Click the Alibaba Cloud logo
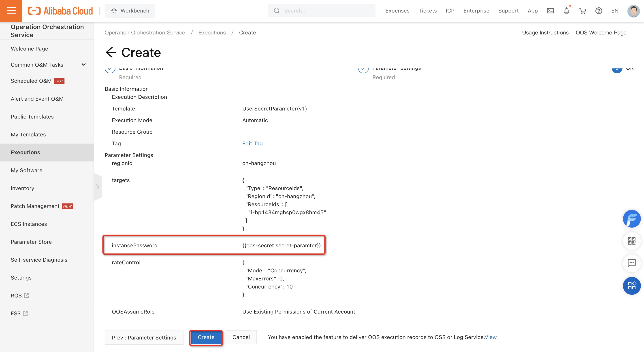This screenshot has height=352, width=644. click(60, 11)
